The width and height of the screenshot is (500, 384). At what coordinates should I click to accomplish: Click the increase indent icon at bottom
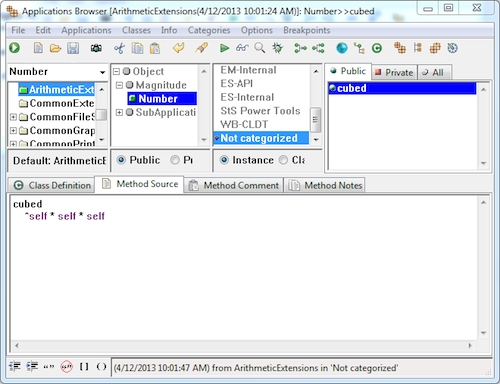pos(32,366)
